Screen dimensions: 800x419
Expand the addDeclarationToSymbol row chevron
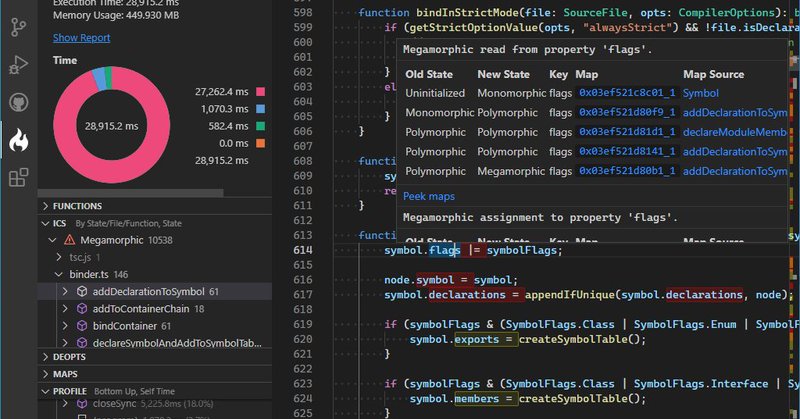65,291
